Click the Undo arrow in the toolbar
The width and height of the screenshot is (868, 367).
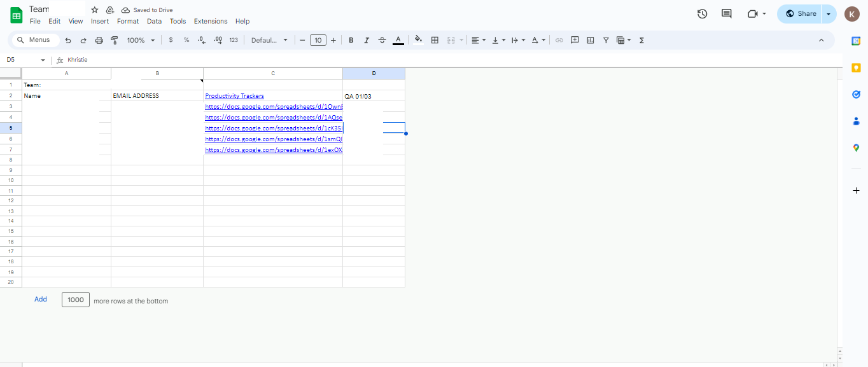pyautogui.click(x=68, y=40)
